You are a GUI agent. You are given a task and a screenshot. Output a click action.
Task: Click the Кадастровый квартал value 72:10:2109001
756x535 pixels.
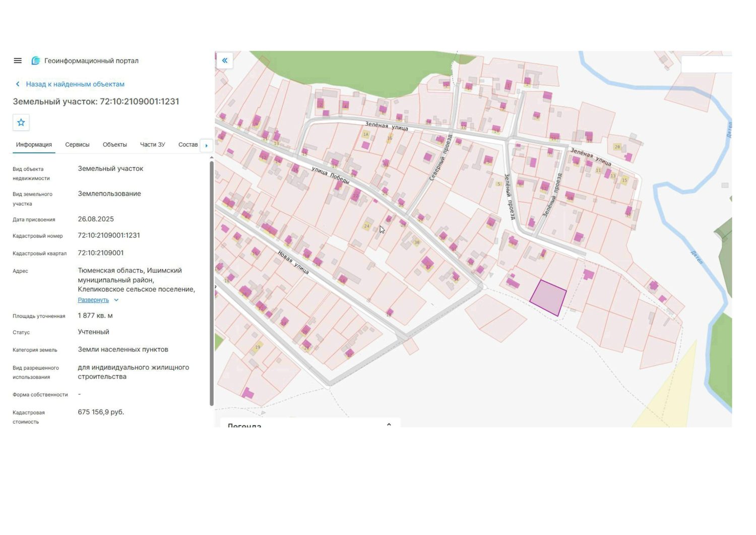101,253
